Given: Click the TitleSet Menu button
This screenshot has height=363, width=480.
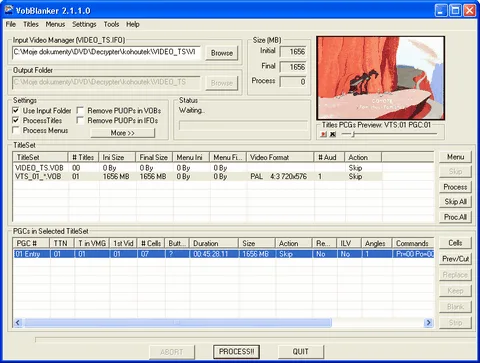Looking at the screenshot, I should (x=455, y=157).
